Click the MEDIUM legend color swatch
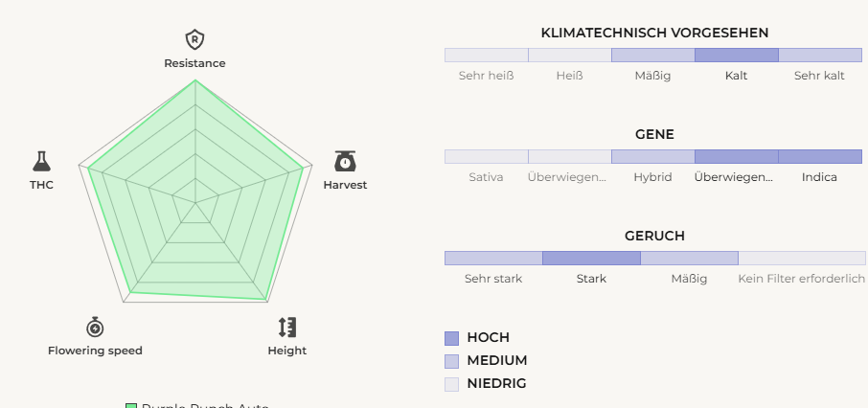The image size is (868, 408). pyautogui.click(x=452, y=360)
